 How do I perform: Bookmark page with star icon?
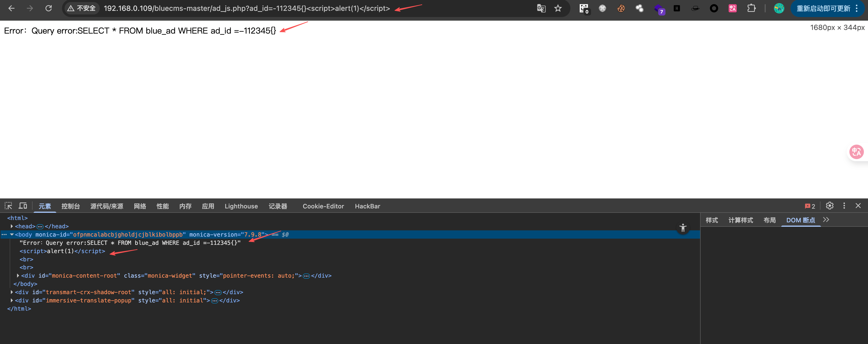coord(558,8)
